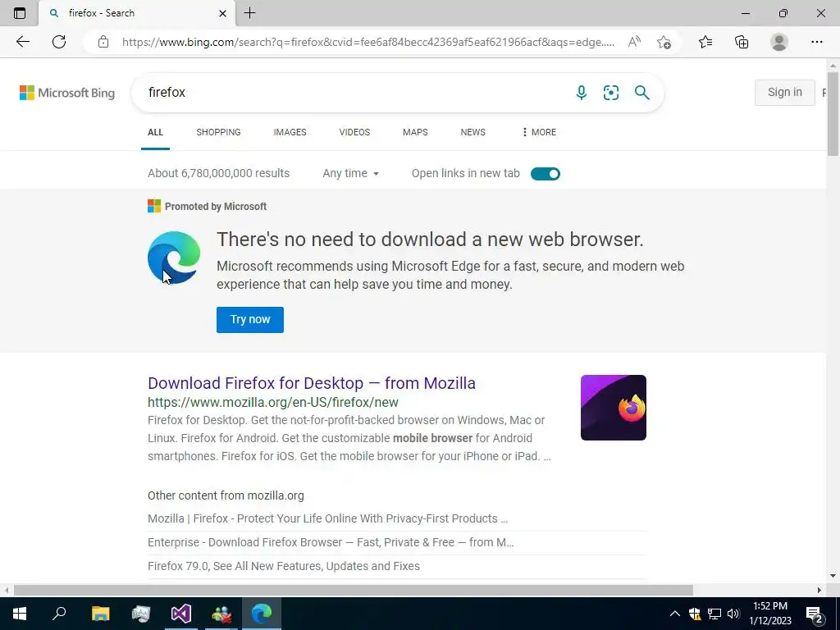Open 'Download Firefox for Desktop' result
The image size is (840, 630).
311,383
